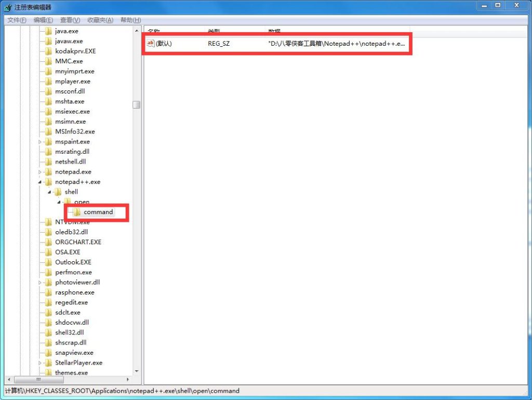Click the notepad.exe folder icon
532x400 pixels.
click(x=48, y=171)
